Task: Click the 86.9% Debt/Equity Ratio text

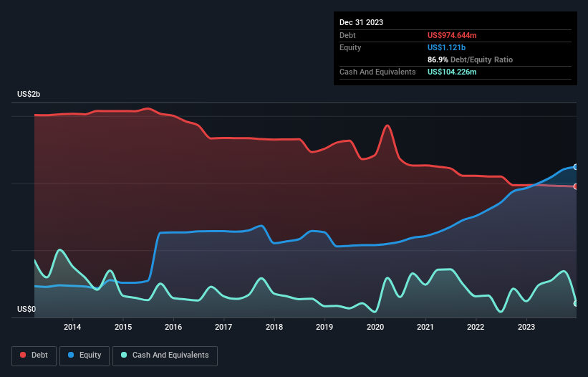Action: point(470,59)
